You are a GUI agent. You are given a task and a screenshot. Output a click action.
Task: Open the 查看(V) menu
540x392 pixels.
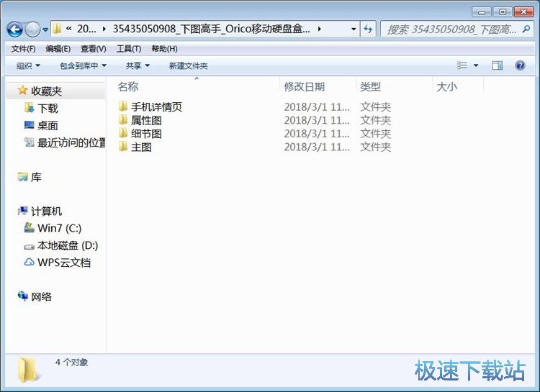pyautogui.click(x=94, y=49)
